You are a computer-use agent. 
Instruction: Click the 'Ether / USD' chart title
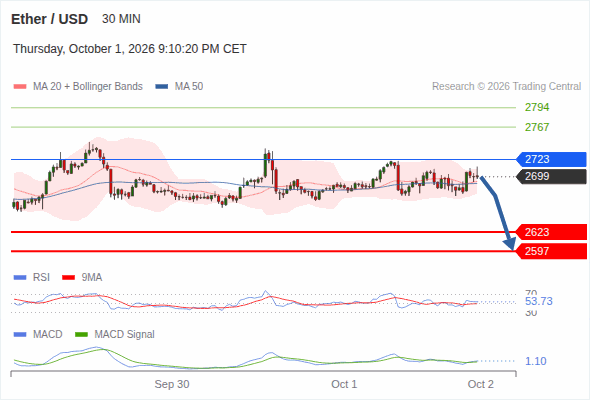[x=49, y=19]
